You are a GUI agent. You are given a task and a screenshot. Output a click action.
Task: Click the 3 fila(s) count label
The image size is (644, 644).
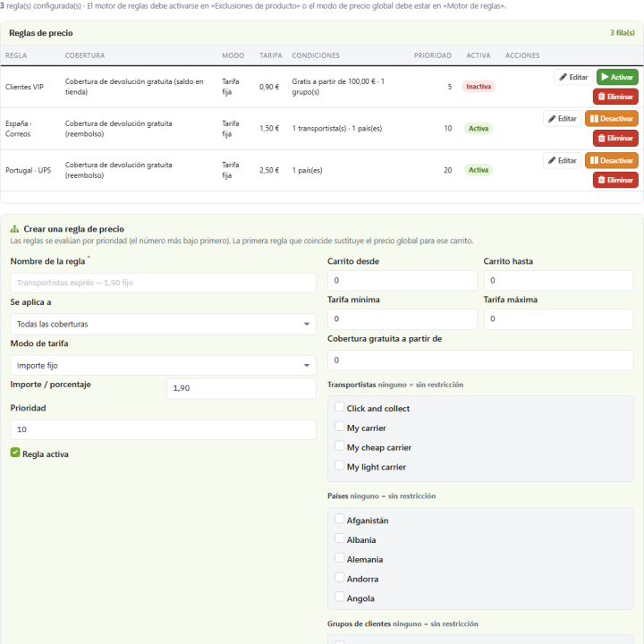click(x=622, y=33)
